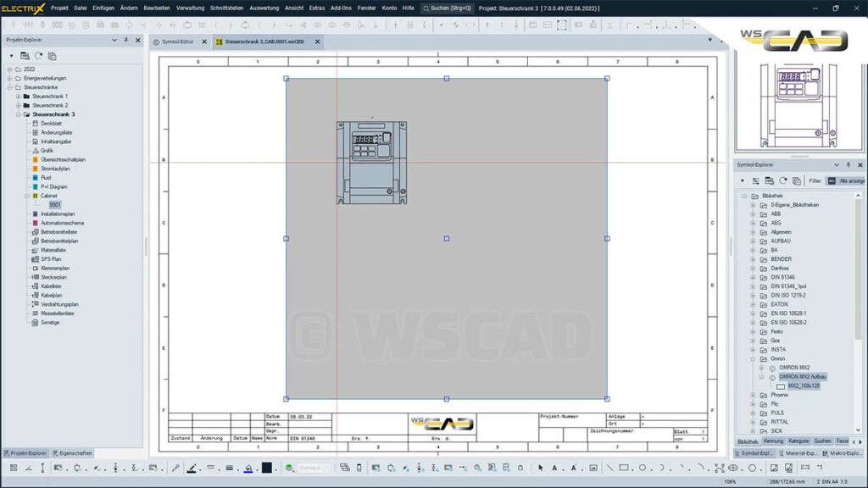
Task: Pin the Projekt-Explorer panel
Action: tap(125, 40)
